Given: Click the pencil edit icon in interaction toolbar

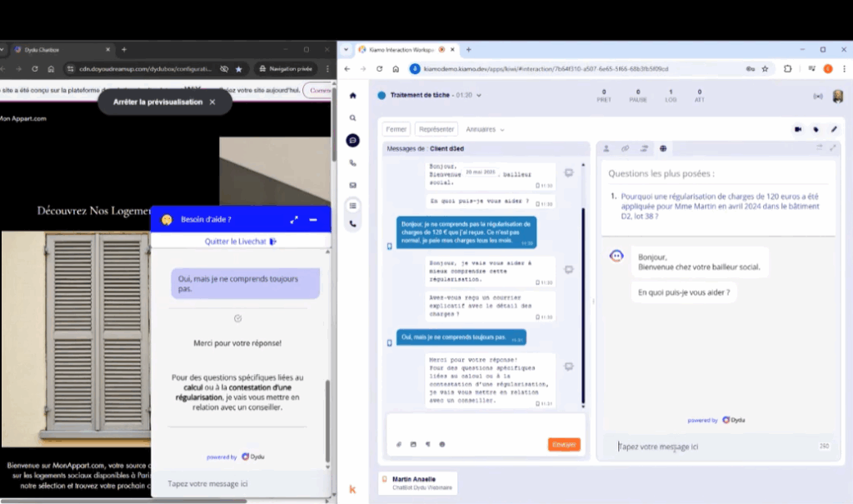Looking at the screenshot, I should pyautogui.click(x=834, y=129).
